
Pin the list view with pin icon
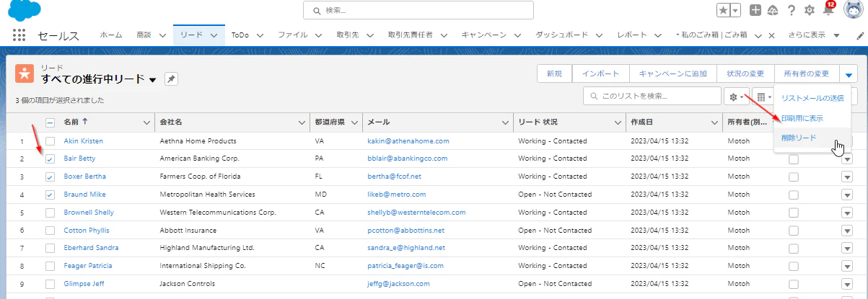coord(171,79)
